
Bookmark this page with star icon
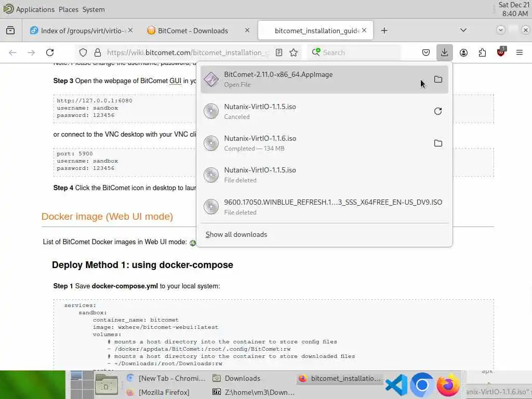294,52
